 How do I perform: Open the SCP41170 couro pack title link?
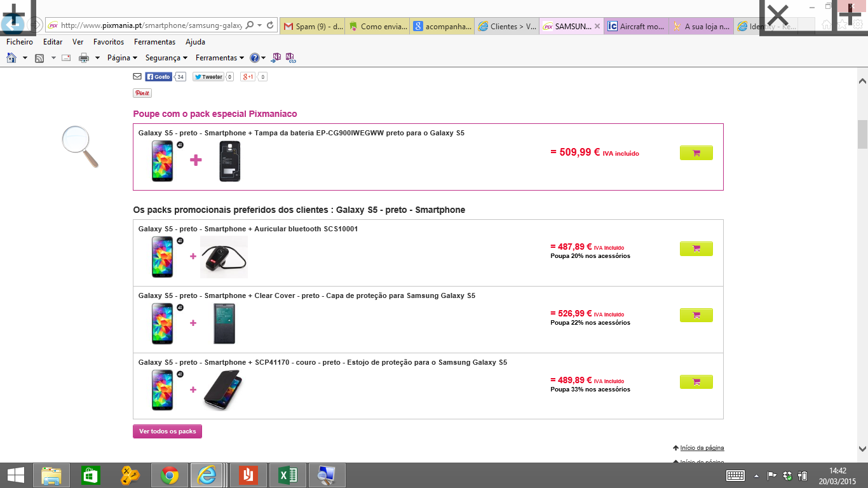323,362
